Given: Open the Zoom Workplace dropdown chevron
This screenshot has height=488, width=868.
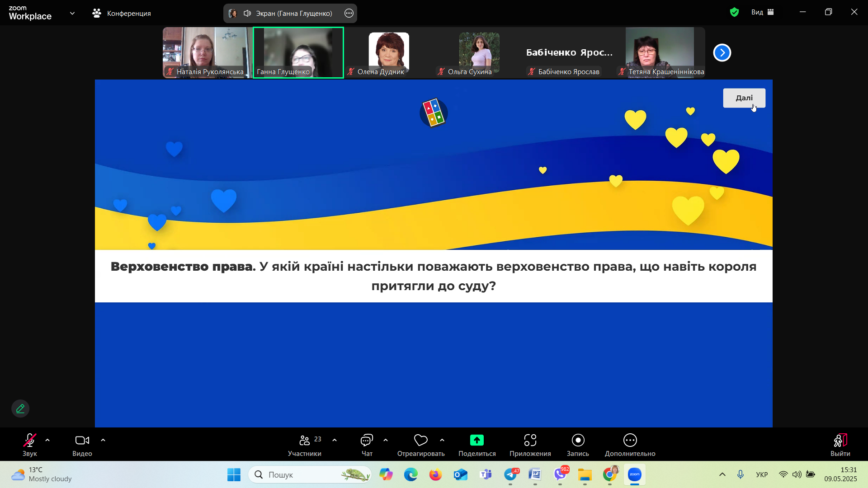Looking at the screenshot, I should pyautogui.click(x=72, y=13).
